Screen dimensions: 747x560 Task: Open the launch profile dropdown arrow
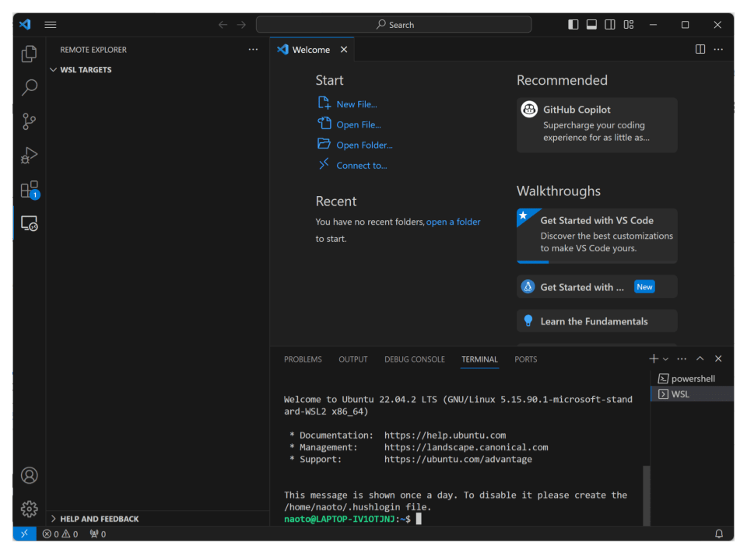[x=665, y=359]
